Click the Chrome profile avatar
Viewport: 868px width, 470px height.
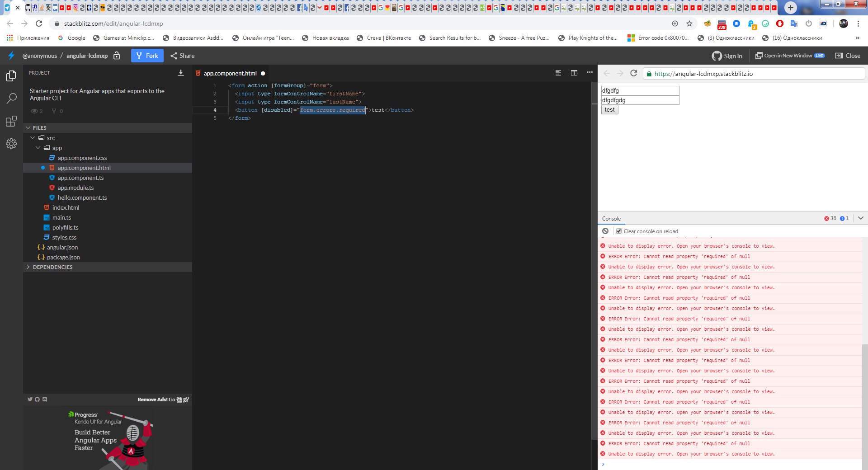(x=844, y=23)
